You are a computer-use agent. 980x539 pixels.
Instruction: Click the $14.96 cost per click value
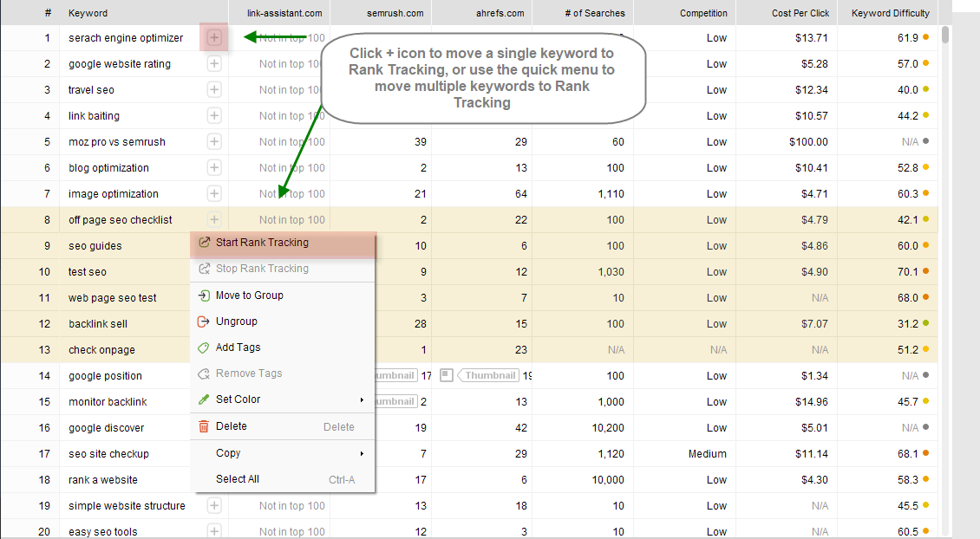tap(812, 401)
